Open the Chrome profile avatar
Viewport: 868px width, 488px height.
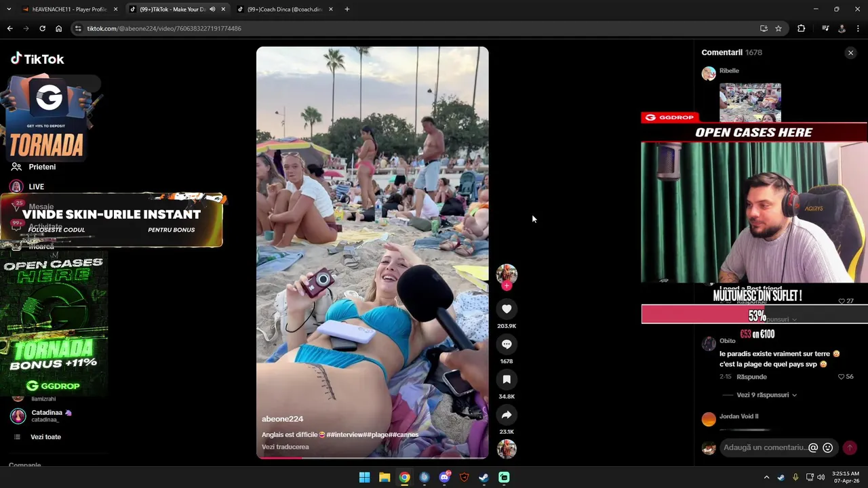point(842,28)
